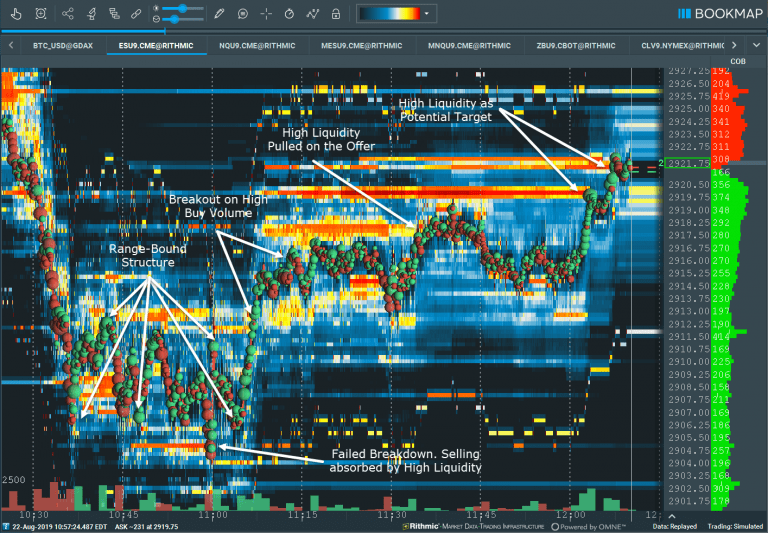
Task: Click price level 2920.50
Action: click(689, 185)
